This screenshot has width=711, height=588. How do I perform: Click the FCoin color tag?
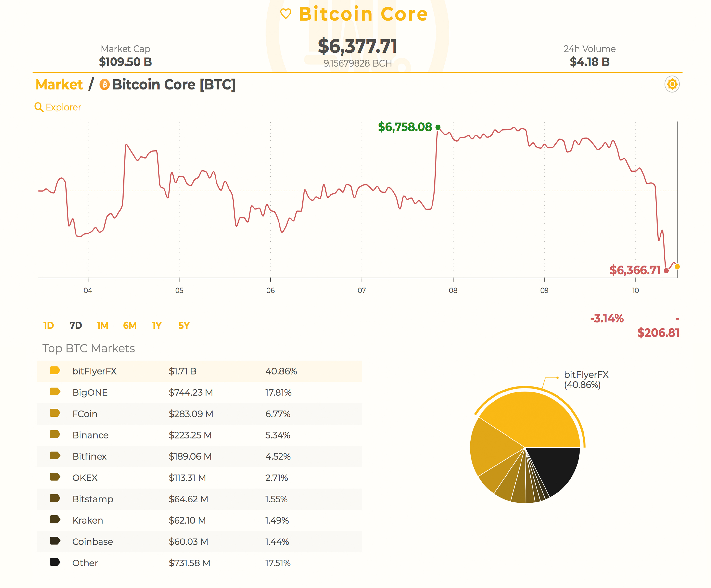55,413
